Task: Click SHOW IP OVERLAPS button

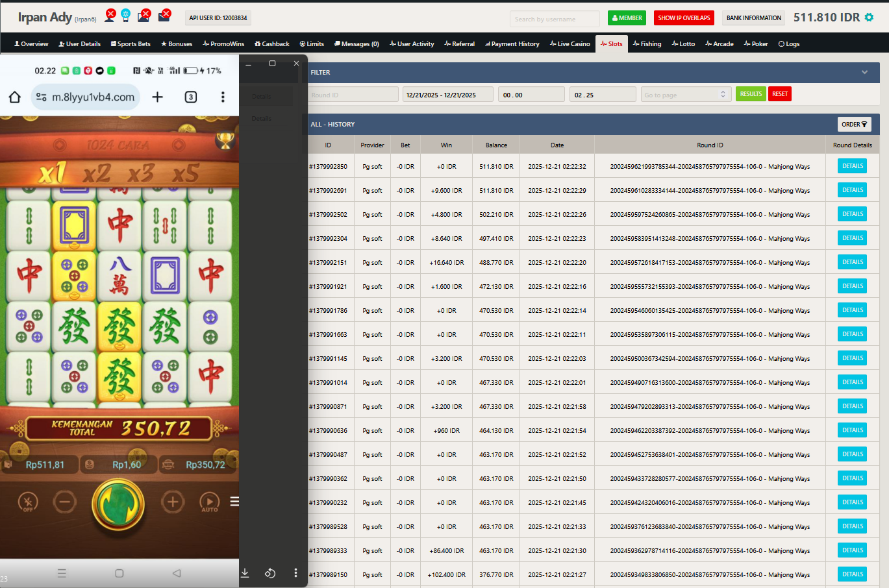Action: 684,18
